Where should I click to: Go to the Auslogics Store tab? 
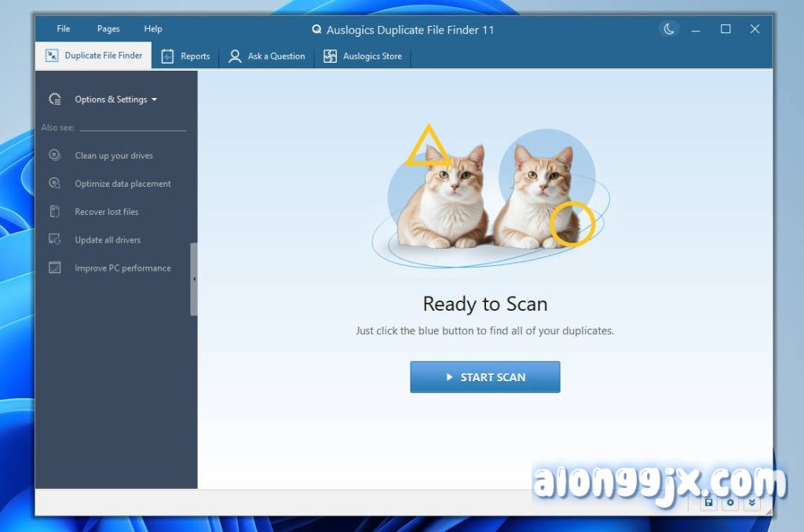363,56
